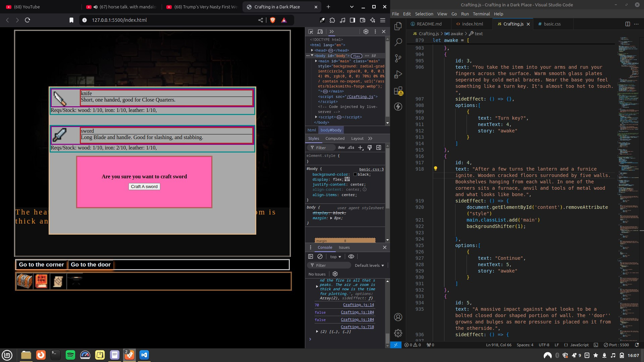The image size is (644, 362).
Task: Open the scroll inventory icon
Action: click(58, 281)
